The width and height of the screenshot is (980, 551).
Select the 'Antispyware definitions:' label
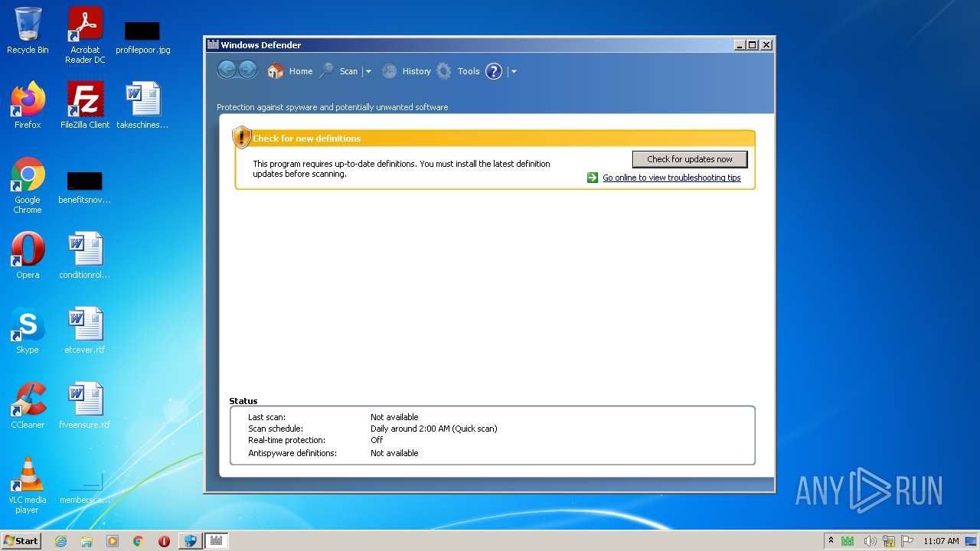[x=292, y=453]
